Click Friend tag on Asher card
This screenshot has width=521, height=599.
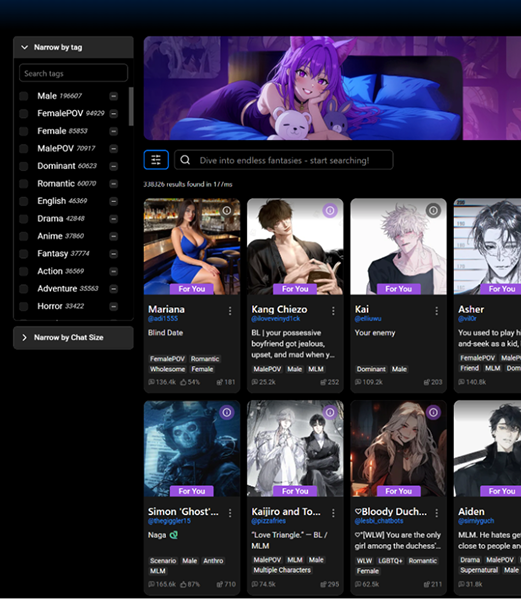pos(469,368)
